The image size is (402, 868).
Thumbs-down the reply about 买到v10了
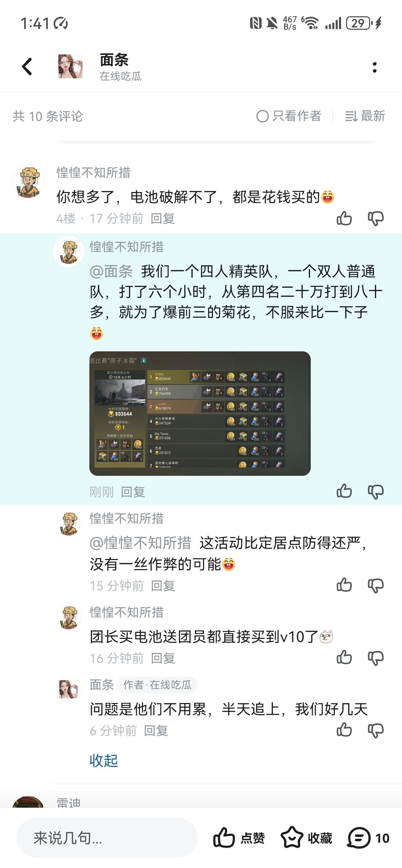coord(376,657)
